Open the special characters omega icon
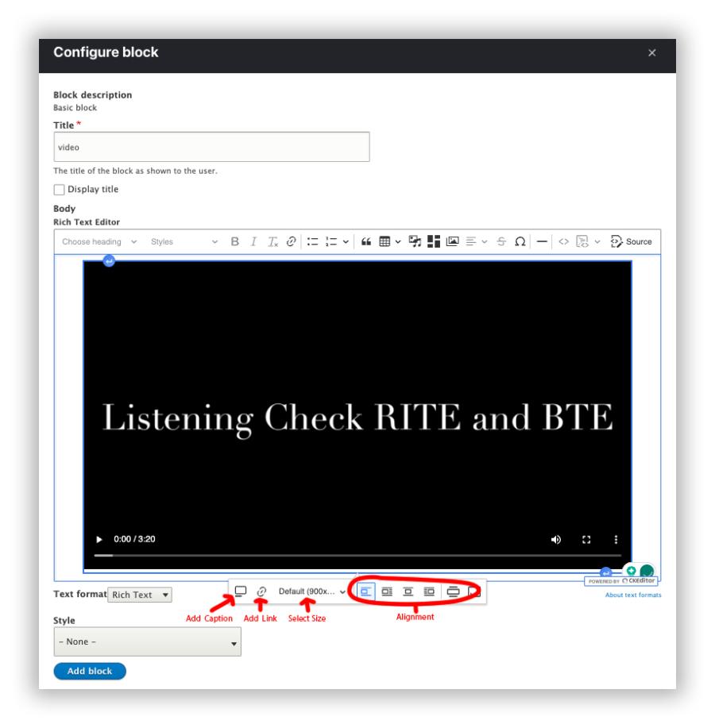 [520, 242]
